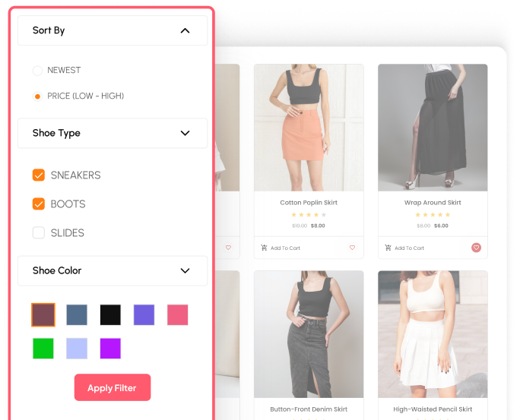520x420 pixels.
Task: Select PRICE (LOW - HIGH) radio button
Action: (x=37, y=96)
